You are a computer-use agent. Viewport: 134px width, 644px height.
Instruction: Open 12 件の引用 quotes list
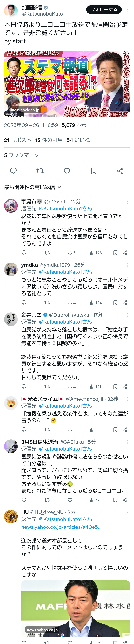tap(49, 140)
